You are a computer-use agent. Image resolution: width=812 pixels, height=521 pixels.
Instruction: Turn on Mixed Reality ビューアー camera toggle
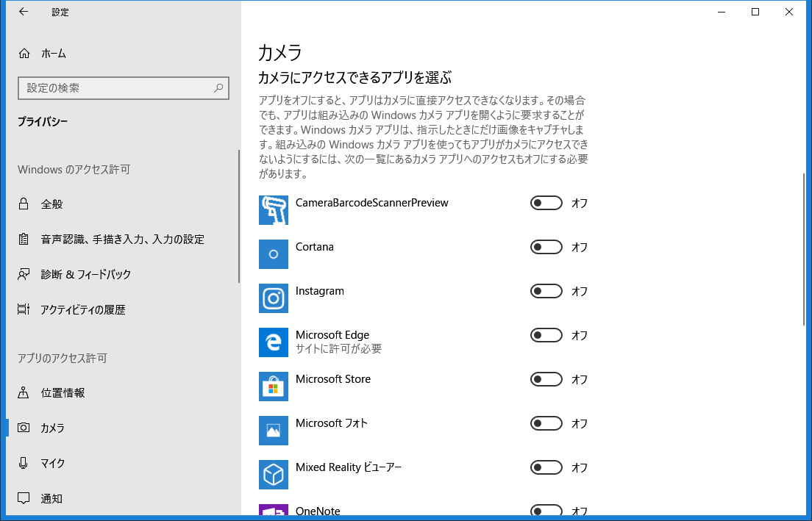click(x=546, y=467)
